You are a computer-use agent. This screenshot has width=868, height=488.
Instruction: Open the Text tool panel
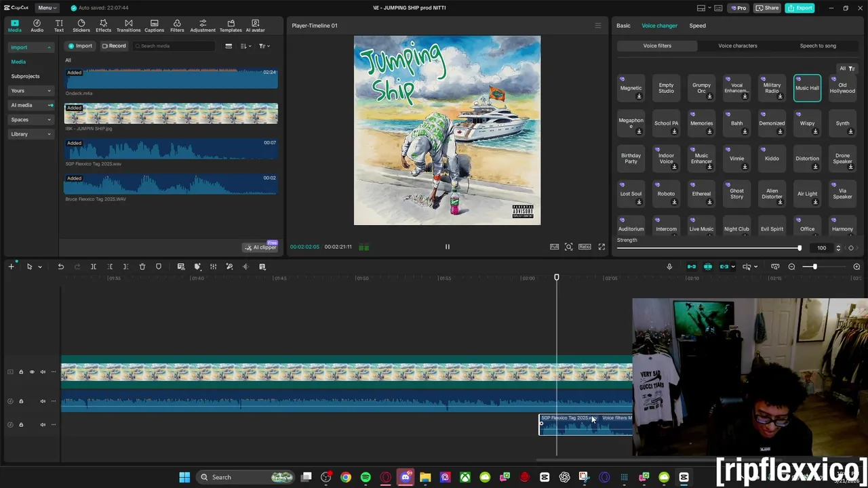pos(59,26)
